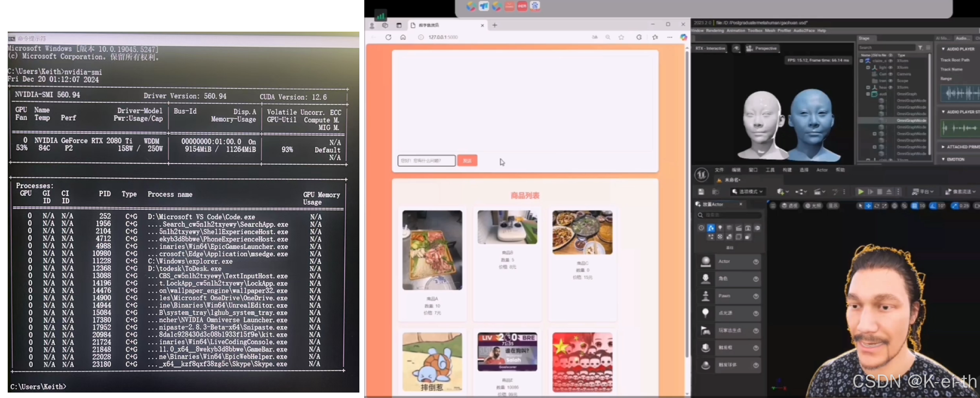
Task: Click streaming audio green waveform
Action: 960,128
